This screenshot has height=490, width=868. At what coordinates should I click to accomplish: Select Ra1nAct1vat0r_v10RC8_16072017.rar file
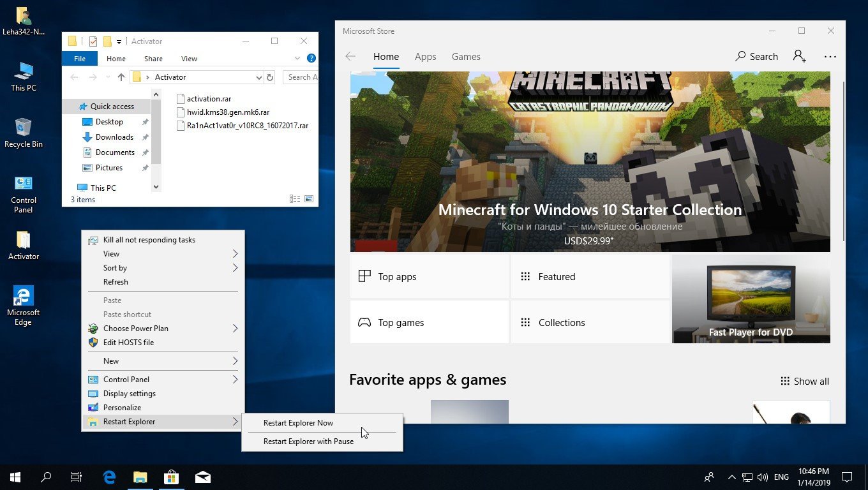click(x=243, y=126)
